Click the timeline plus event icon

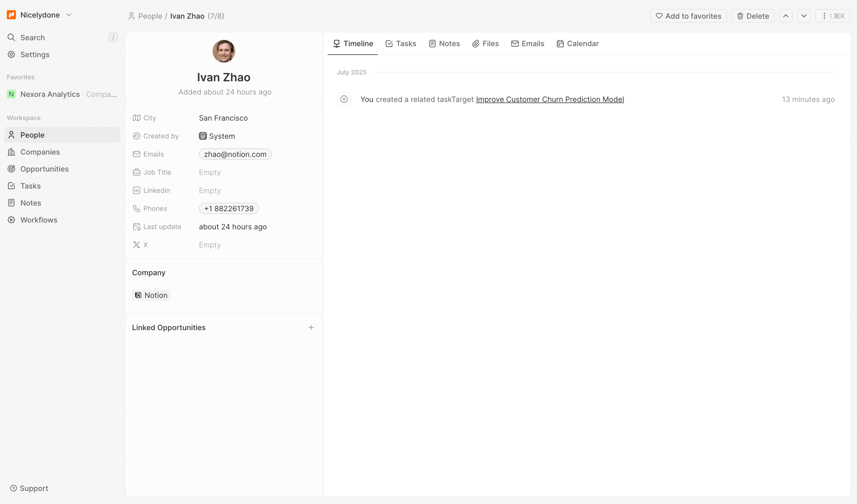coord(344,99)
